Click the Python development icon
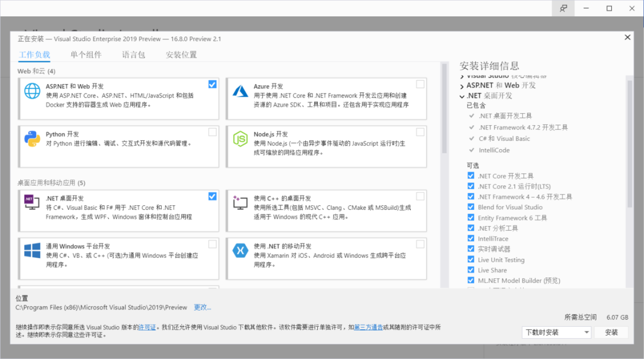 tap(32, 139)
